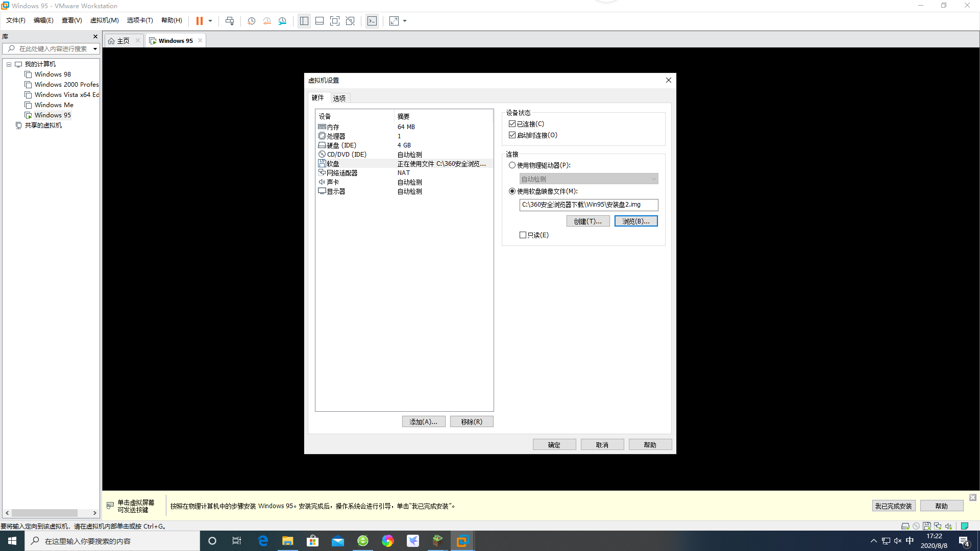Send Ctrl+Alt+Del to the virtual machine
The height and width of the screenshot is (551, 980).
pyautogui.click(x=230, y=21)
